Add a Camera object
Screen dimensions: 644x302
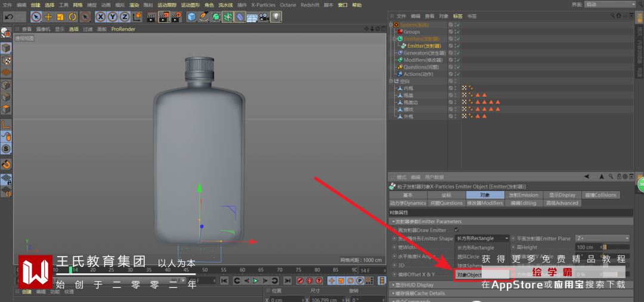(264, 17)
